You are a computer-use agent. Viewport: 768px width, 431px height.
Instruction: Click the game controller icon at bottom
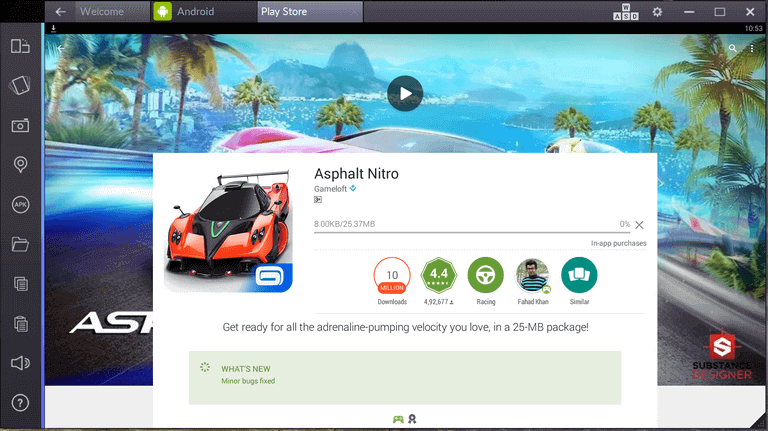pos(398,419)
